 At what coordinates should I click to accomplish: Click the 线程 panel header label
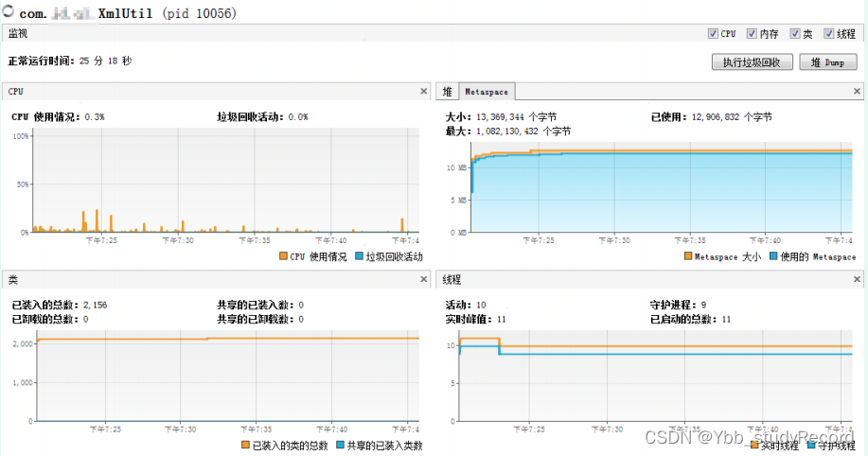tap(452, 279)
